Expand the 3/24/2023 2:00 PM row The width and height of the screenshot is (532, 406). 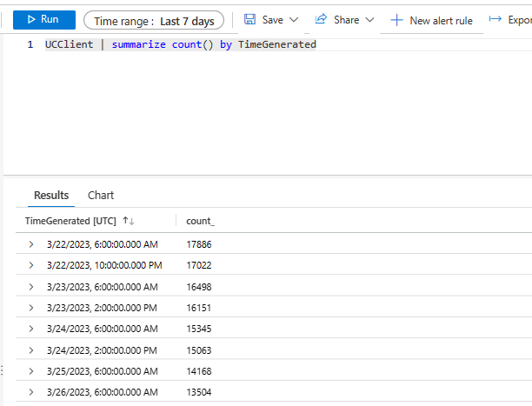31,349
